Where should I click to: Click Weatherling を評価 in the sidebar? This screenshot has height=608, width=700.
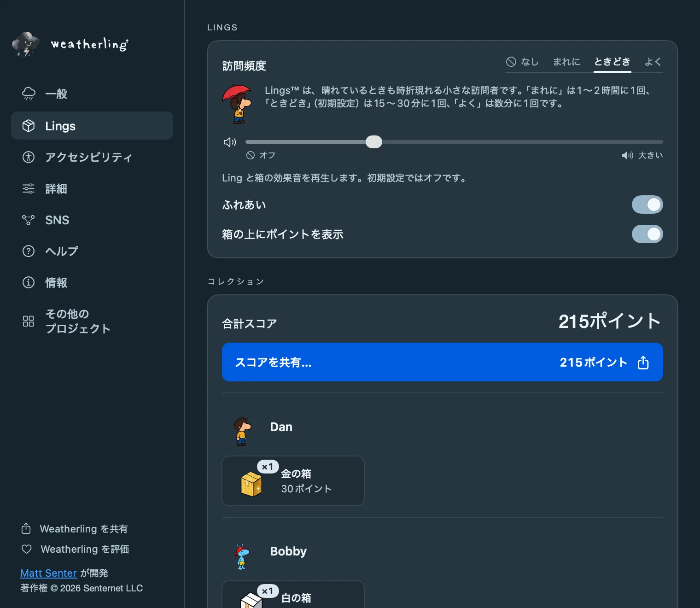[x=75, y=549]
